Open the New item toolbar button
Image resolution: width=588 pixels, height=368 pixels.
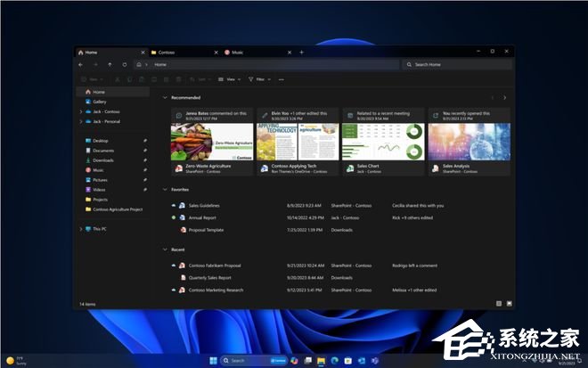tap(92, 79)
